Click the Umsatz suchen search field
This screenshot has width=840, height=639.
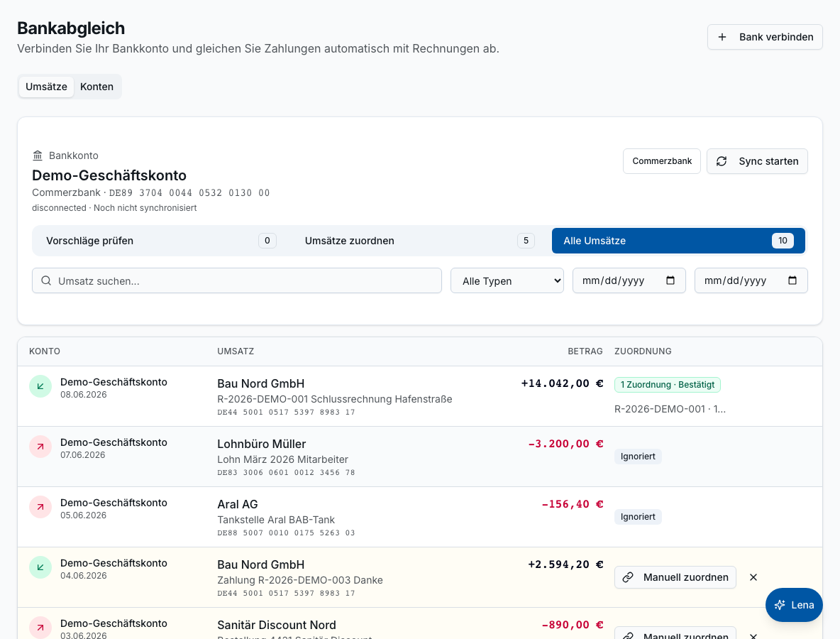[x=237, y=281]
